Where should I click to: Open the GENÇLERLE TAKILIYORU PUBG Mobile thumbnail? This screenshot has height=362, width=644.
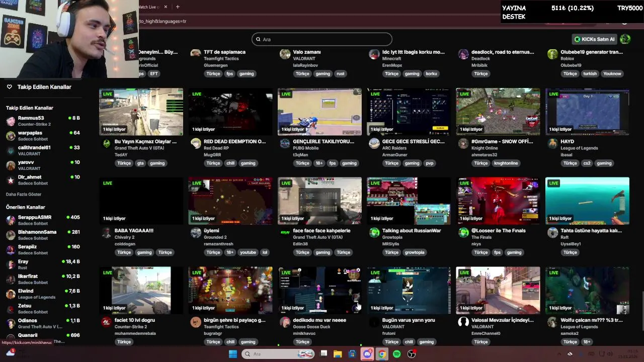(x=319, y=112)
